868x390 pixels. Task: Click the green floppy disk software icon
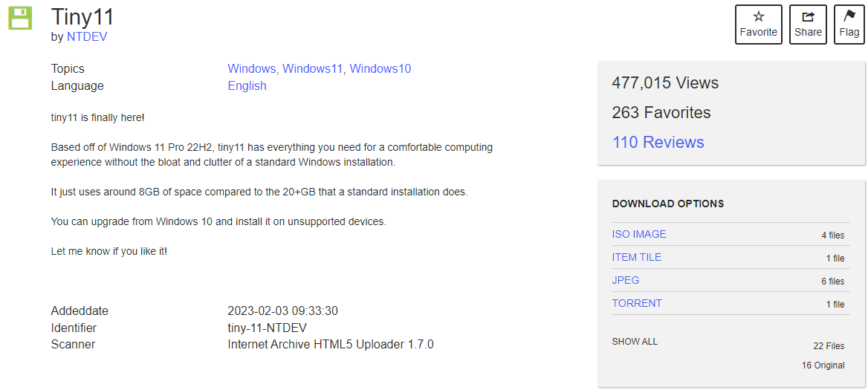tap(20, 19)
